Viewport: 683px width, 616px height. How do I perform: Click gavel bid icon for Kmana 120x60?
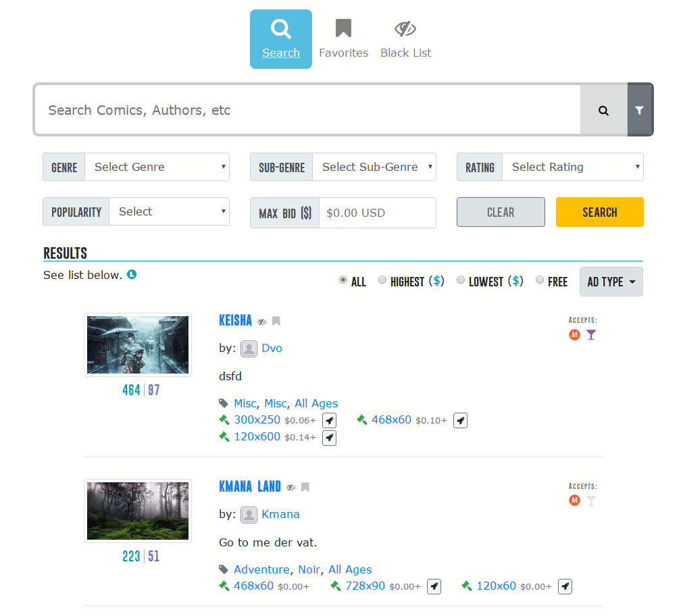[x=467, y=586]
